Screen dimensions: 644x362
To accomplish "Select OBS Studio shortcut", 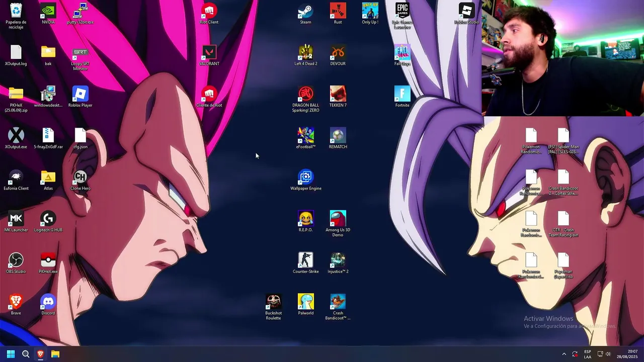I will click(x=16, y=263).
